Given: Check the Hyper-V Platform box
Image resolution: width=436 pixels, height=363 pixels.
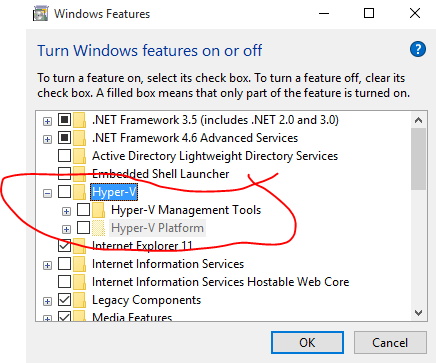Looking at the screenshot, I should point(83,227).
